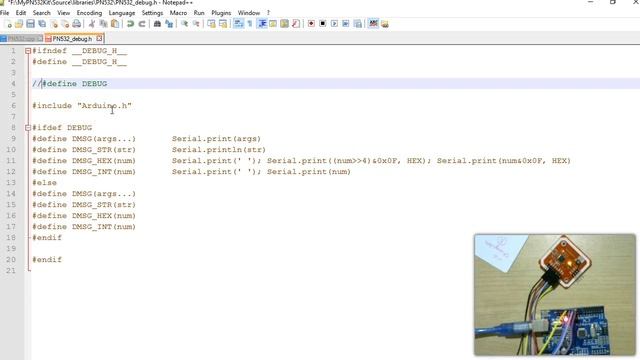
Task: Click the user defined language icon
Action: (x=273, y=24)
